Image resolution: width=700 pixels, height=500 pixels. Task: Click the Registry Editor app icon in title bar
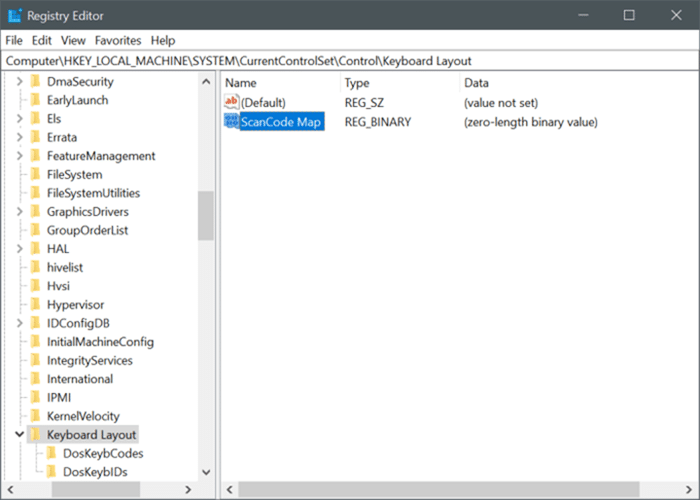coord(15,16)
